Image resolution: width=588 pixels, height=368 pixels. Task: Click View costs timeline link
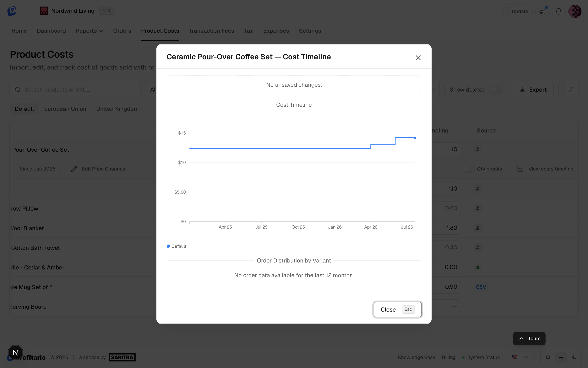pyautogui.click(x=545, y=169)
